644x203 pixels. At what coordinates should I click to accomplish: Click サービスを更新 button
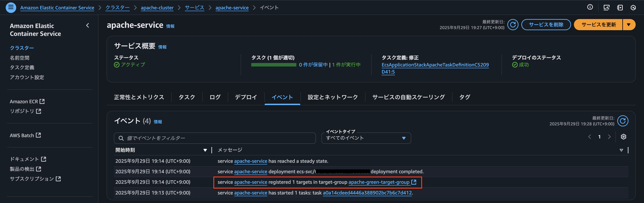(598, 24)
